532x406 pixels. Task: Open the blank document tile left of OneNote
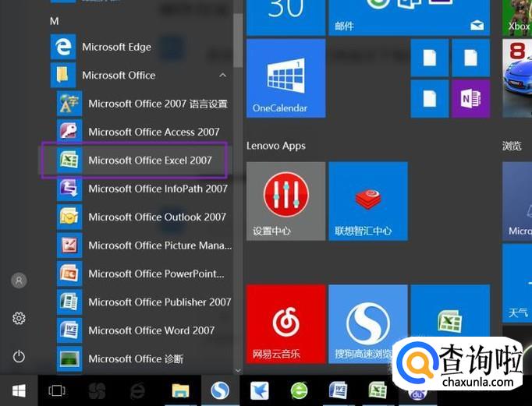(430, 99)
